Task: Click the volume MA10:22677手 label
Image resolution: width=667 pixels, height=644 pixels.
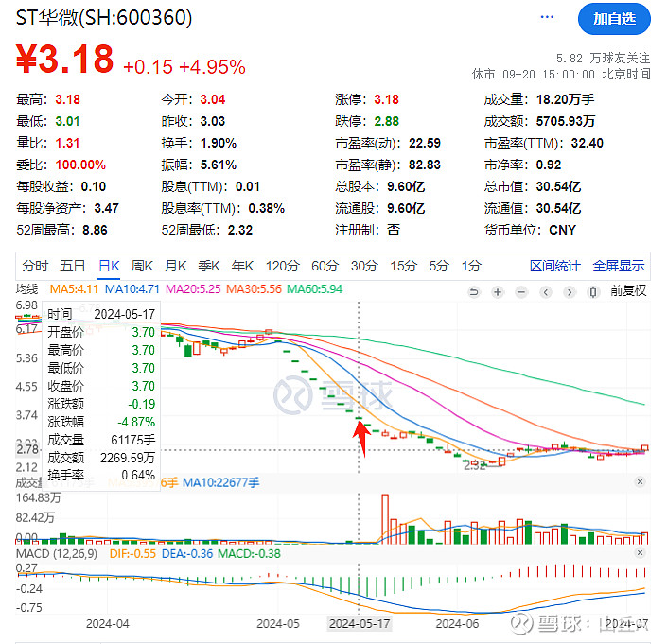Action: [x=220, y=483]
